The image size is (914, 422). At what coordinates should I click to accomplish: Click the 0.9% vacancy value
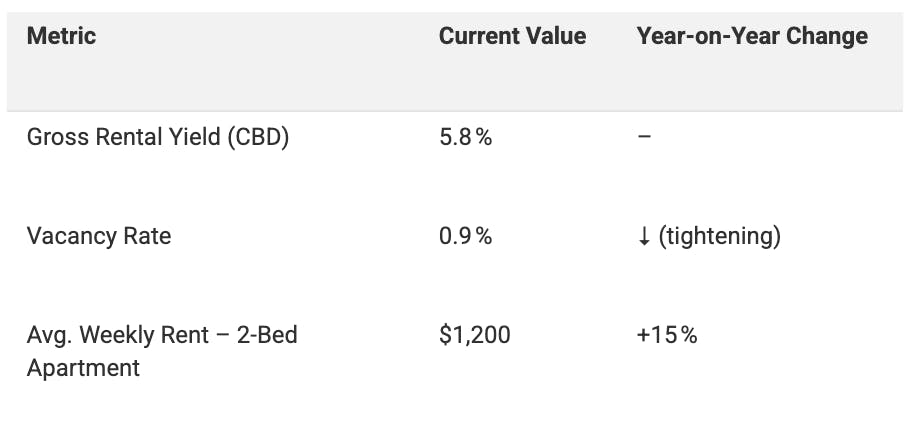(x=465, y=236)
